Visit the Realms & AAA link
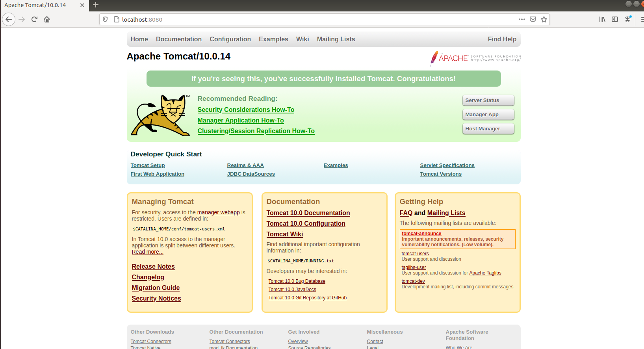Viewport: 644px width, 349px height. tap(245, 165)
